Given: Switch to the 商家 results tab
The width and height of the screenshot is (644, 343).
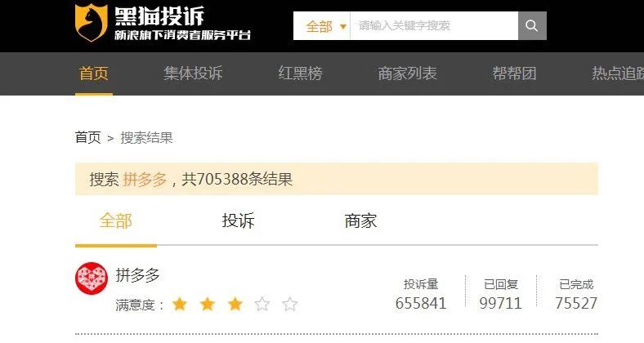Looking at the screenshot, I should coord(360,220).
